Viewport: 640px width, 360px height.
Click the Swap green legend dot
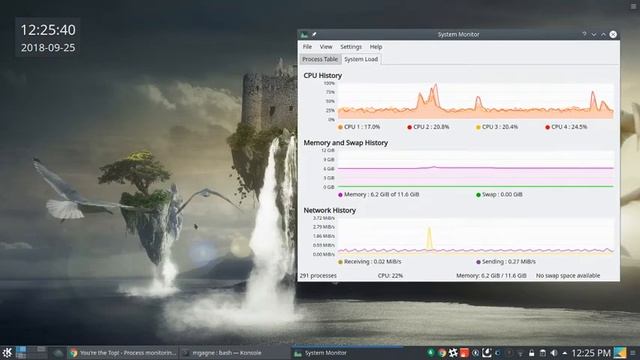click(x=478, y=195)
